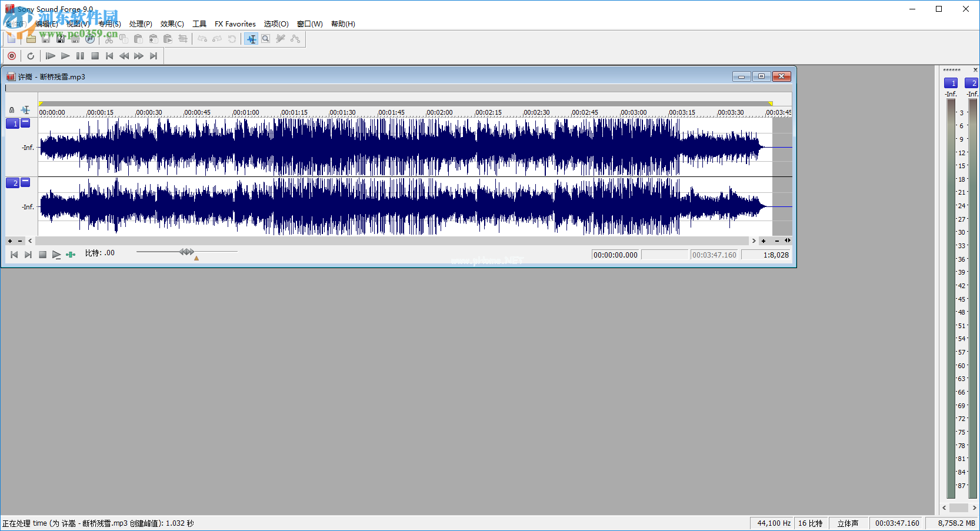The width and height of the screenshot is (980, 531).
Task: Click the meter channel 1 button
Action: 951,83
